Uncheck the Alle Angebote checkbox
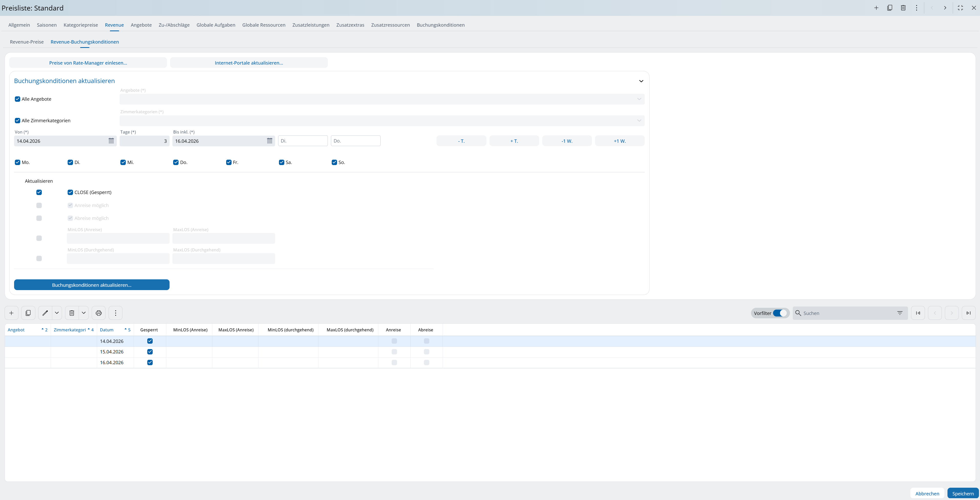 tap(17, 99)
